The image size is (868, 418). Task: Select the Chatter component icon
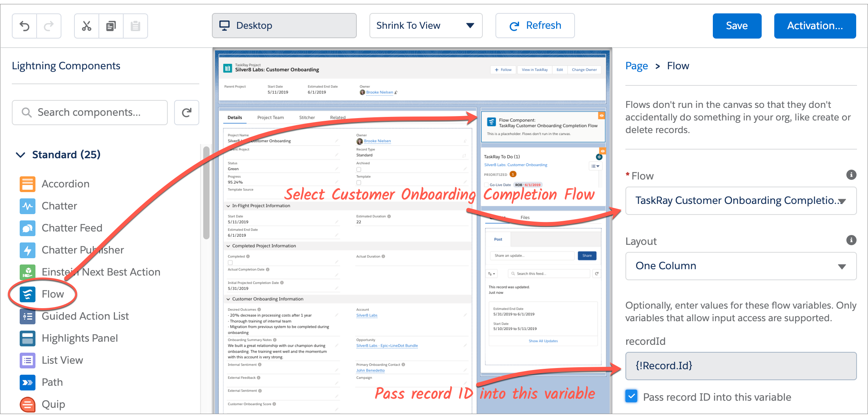coord(28,206)
